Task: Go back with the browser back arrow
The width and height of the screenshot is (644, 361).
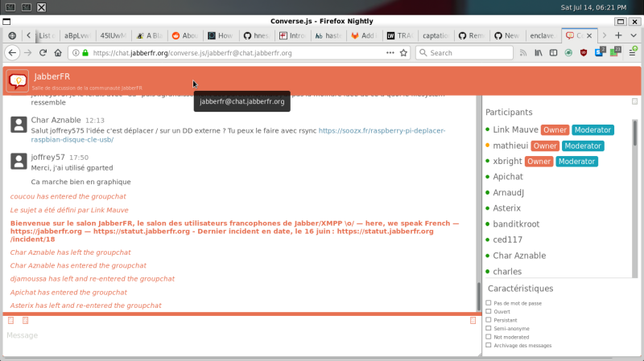Action: coord(12,53)
